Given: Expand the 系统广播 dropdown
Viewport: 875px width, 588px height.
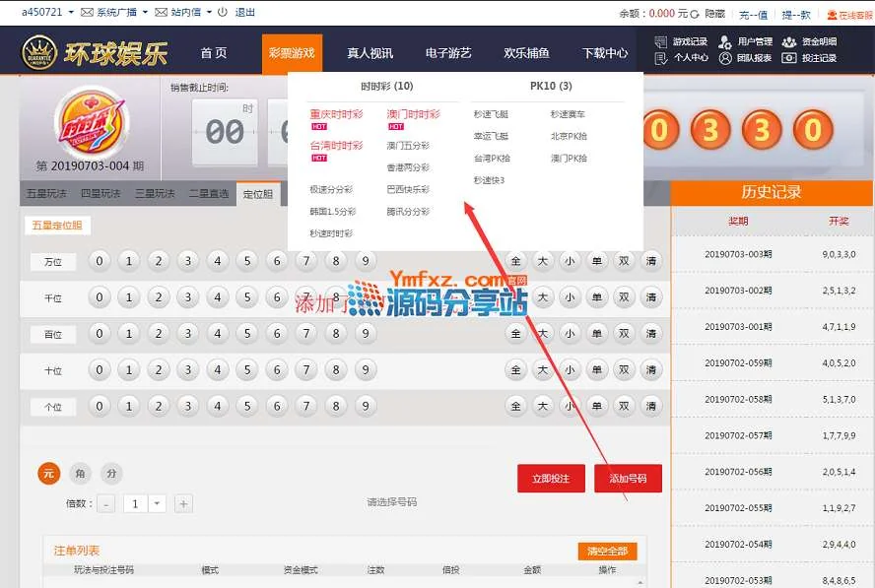Looking at the screenshot, I should pos(145,13).
